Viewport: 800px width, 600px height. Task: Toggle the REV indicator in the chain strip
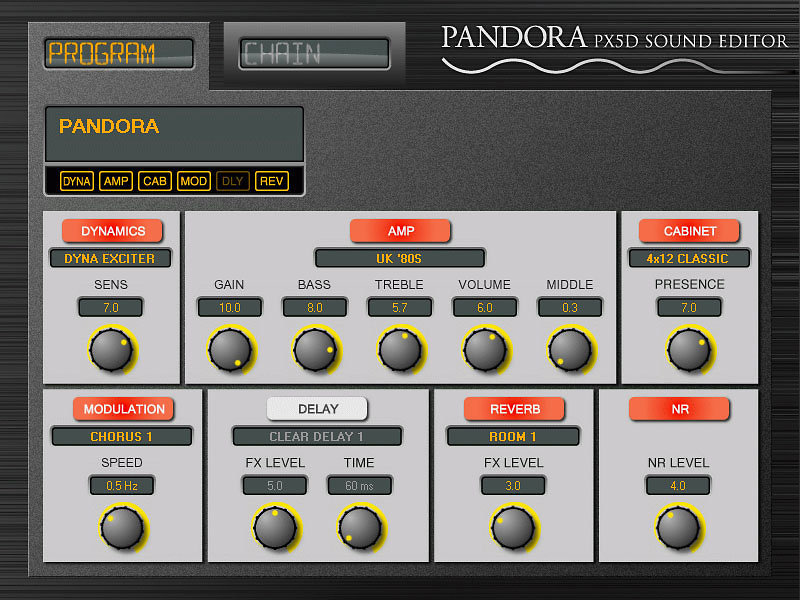coord(271,181)
